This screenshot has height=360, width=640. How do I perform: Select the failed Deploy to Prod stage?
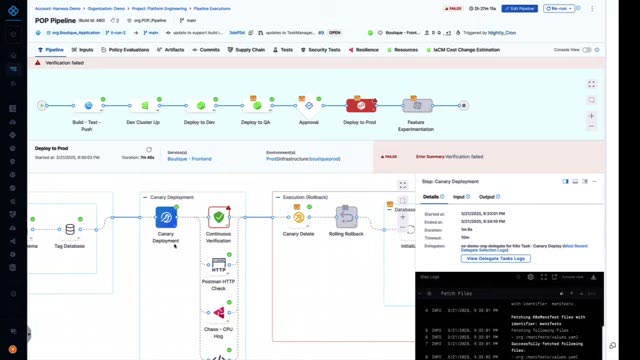click(361, 106)
